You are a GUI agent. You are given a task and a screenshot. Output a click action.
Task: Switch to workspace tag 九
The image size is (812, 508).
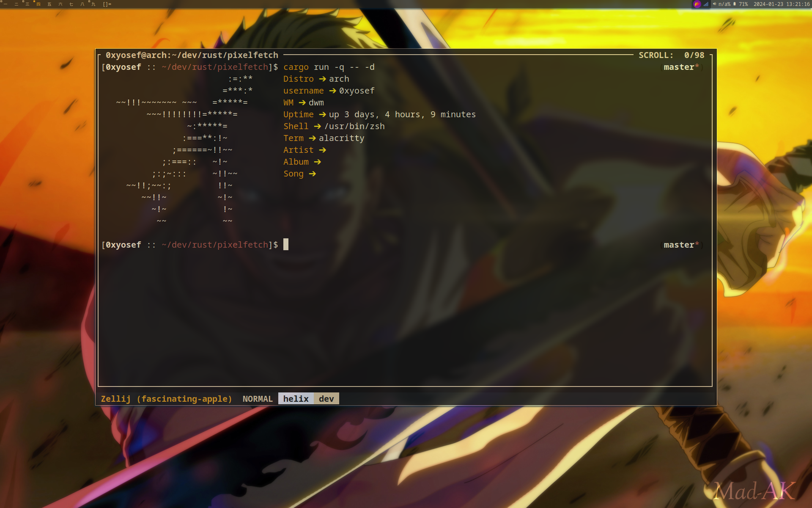click(x=93, y=4)
